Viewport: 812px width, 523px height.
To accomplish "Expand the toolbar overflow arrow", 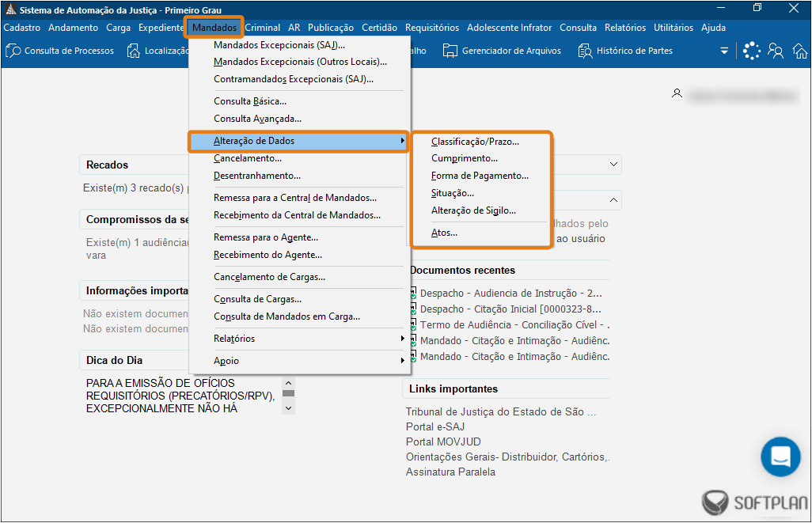I will 724,51.
